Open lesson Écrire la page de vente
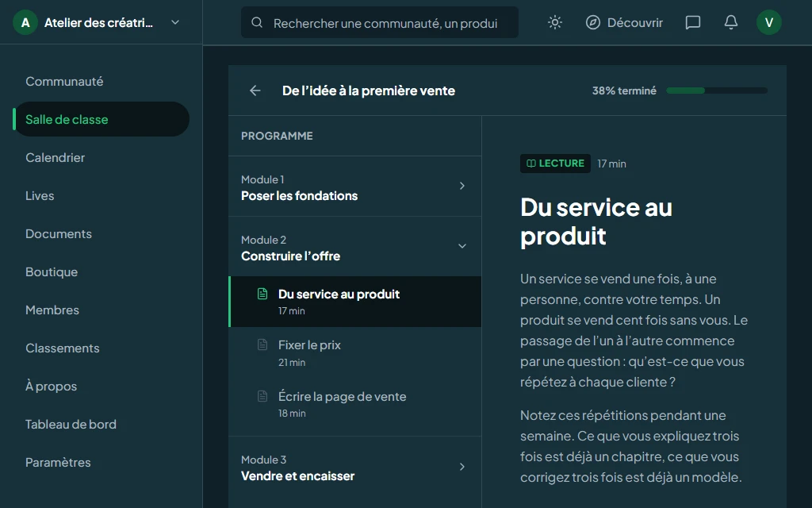Screen dimensions: 812x508 point(355,404)
